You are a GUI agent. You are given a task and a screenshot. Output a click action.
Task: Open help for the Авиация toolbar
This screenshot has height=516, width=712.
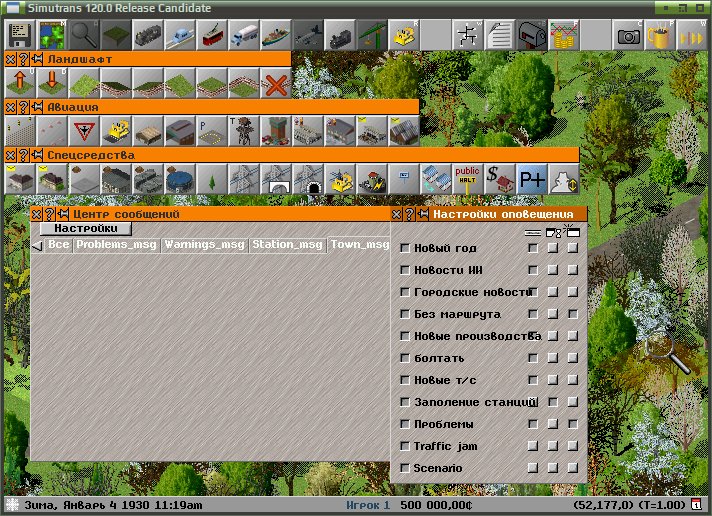[24, 107]
